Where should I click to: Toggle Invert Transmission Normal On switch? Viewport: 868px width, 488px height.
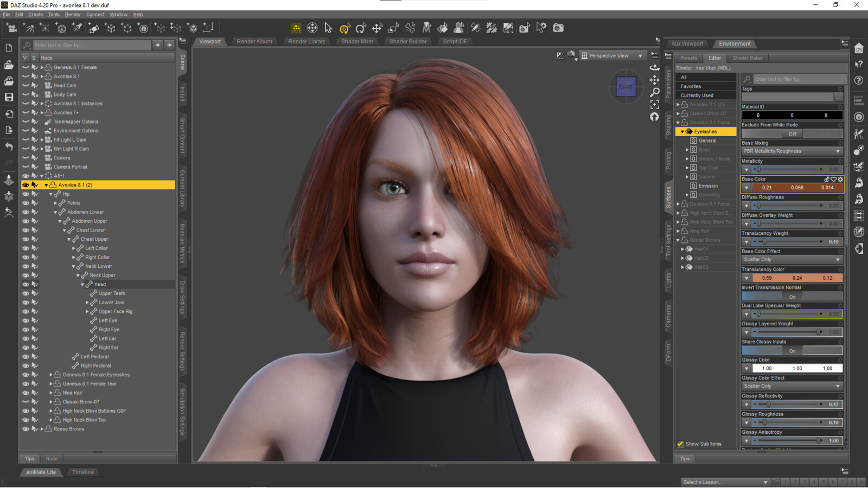coord(792,297)
